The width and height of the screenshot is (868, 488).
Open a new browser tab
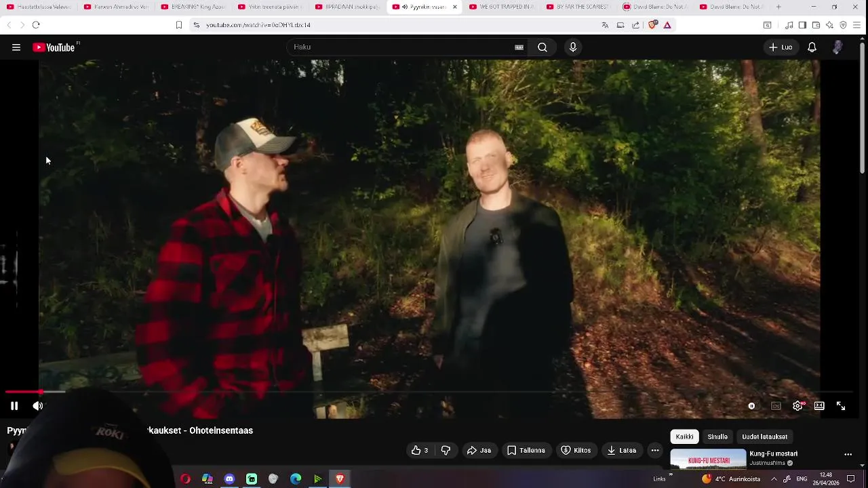[778, 7]
